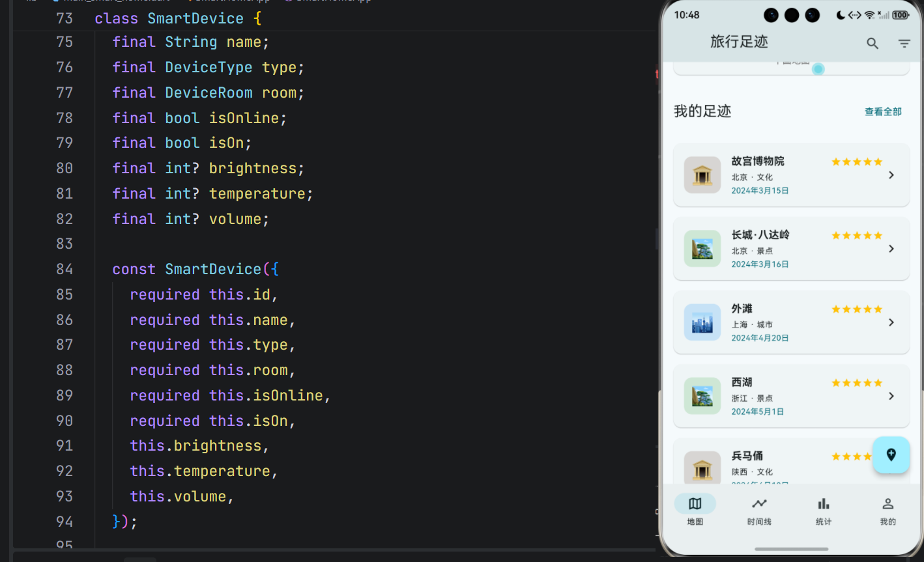Click the battery indicator in phone status bar
Screen dimensions: 924x562
click(x=901, y=15)
